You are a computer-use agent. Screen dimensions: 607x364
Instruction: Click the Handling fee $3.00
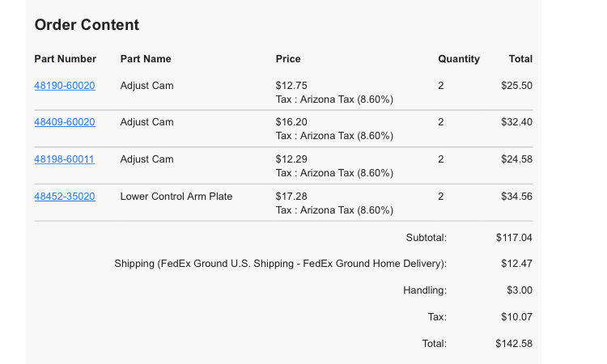520,290
